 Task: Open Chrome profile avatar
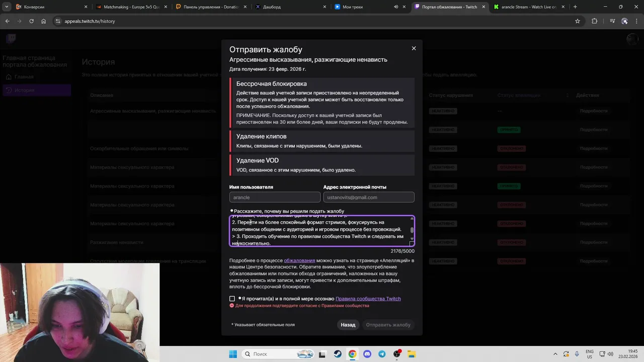pos(624,21)
